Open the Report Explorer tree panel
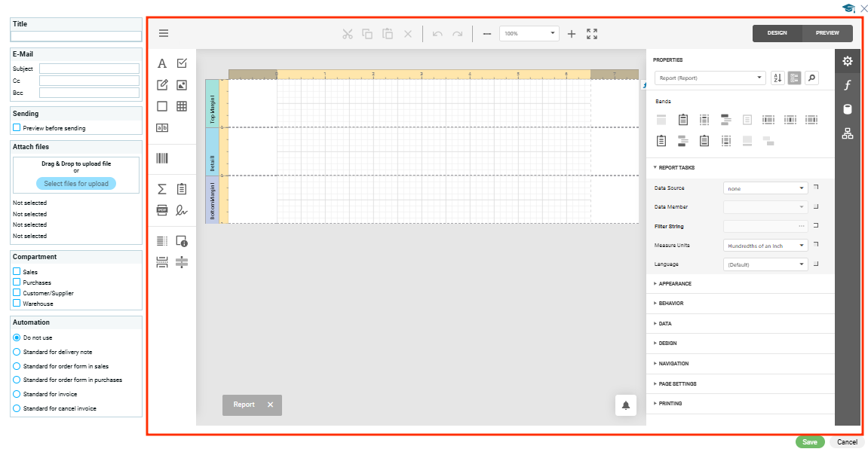Screen dimensions: 868x452 [848, 133]
